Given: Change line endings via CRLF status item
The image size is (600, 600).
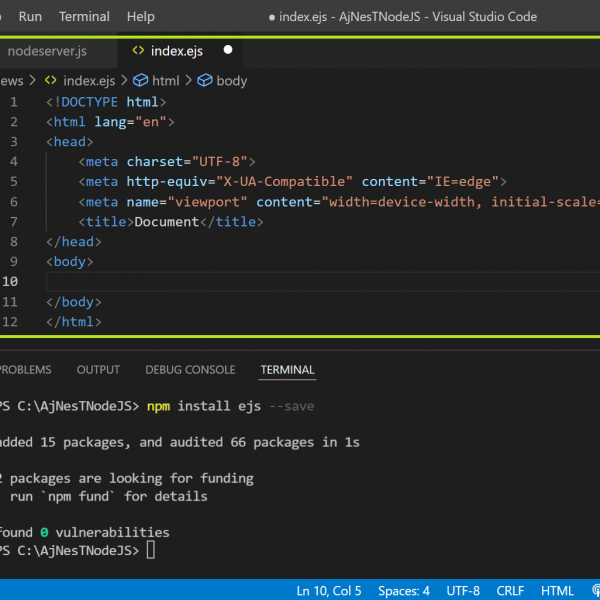Looking at the screenshot, I should [511, 591].
